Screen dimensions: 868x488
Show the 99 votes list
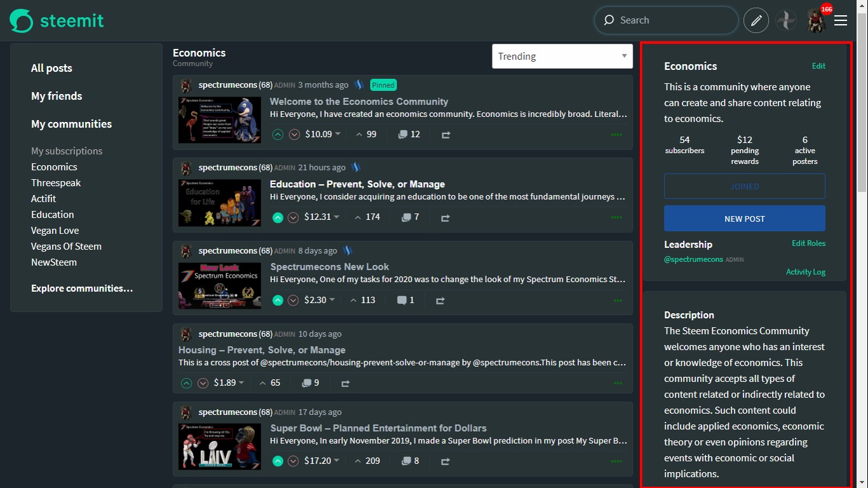tap(365, 134)
